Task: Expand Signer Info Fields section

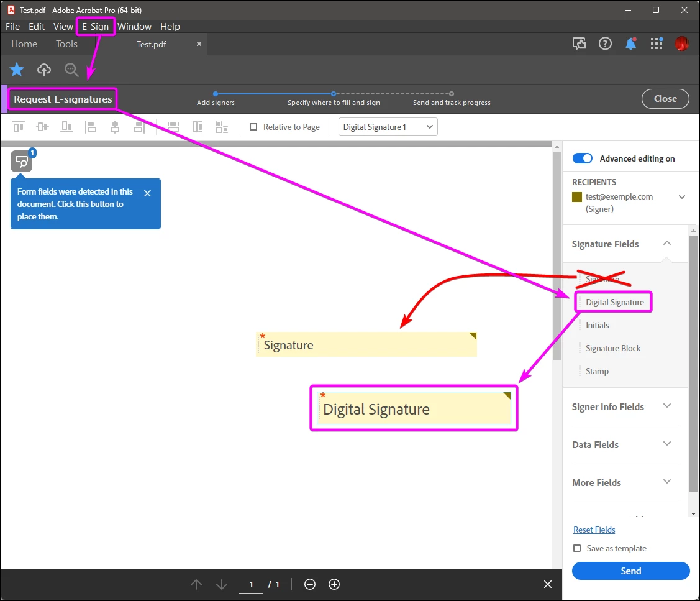Action: [667, 406]
